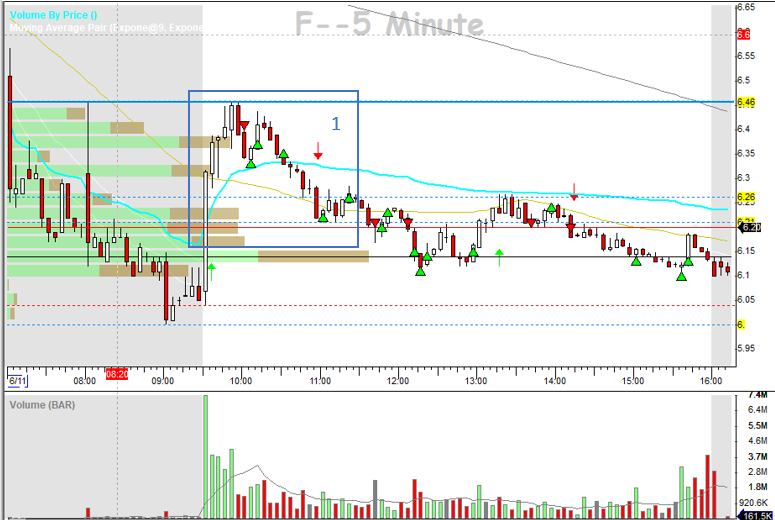Select the tallest green volume bar
This screenshot has height=520, width=775.
pos(206,456)
